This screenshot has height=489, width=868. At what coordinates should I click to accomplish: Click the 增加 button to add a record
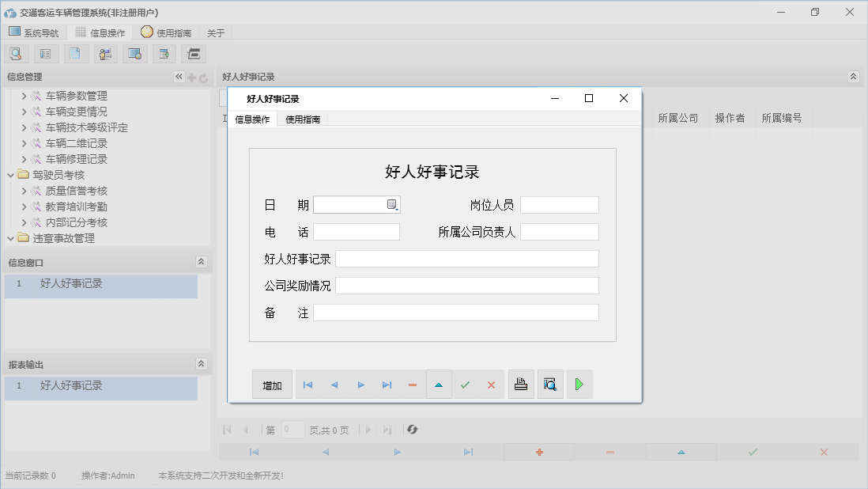(272, 384)
